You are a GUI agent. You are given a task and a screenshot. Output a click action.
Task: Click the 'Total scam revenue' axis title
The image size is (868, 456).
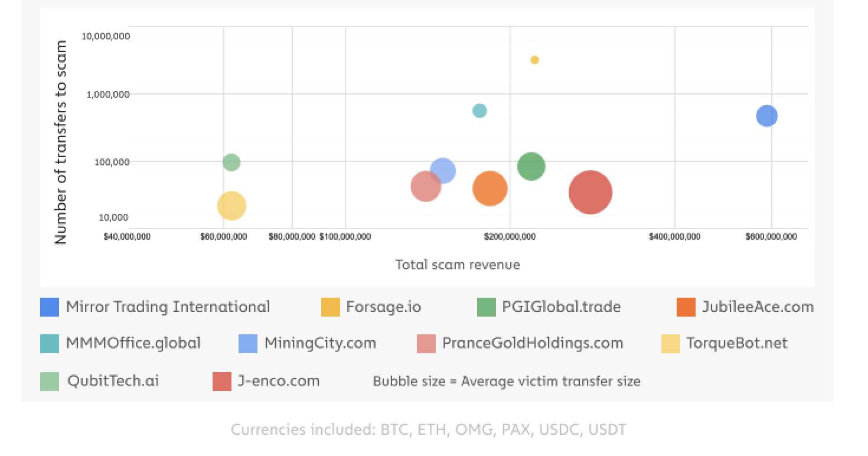pyautogui.click(x=458, y=265)
